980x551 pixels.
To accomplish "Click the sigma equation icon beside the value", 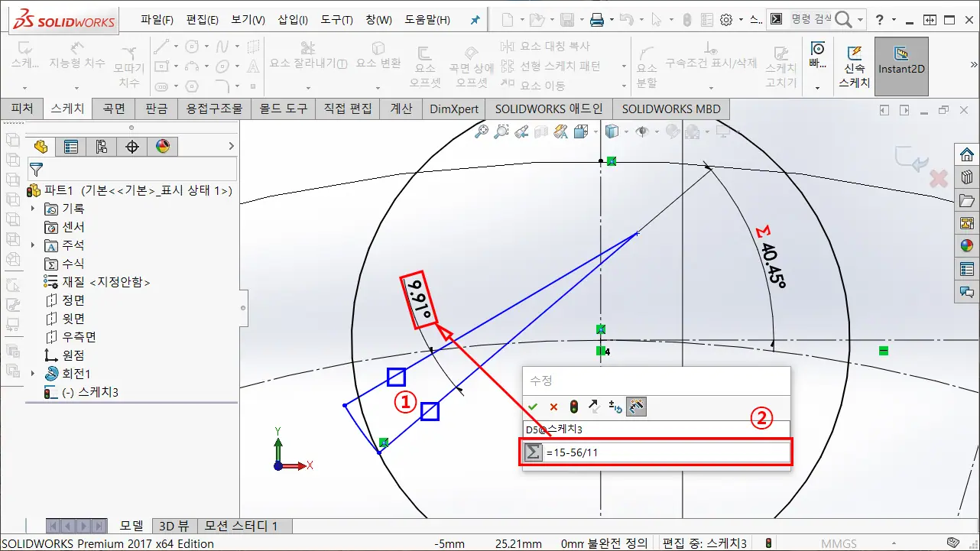I will click(534, 452).
